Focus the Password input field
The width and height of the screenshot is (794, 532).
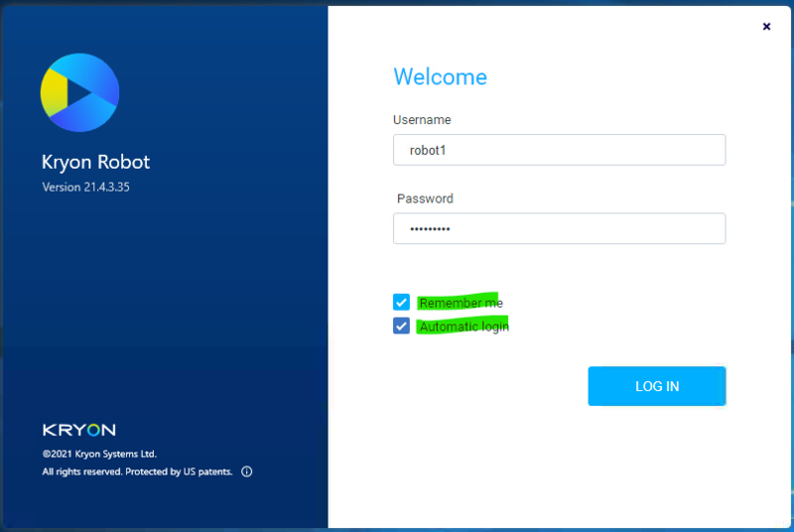point(559,228)
